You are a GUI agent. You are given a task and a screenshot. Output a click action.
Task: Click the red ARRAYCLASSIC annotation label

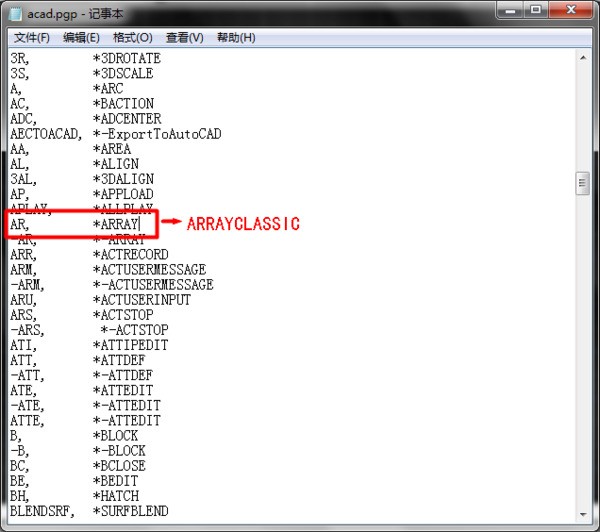(x=243, y=224)
